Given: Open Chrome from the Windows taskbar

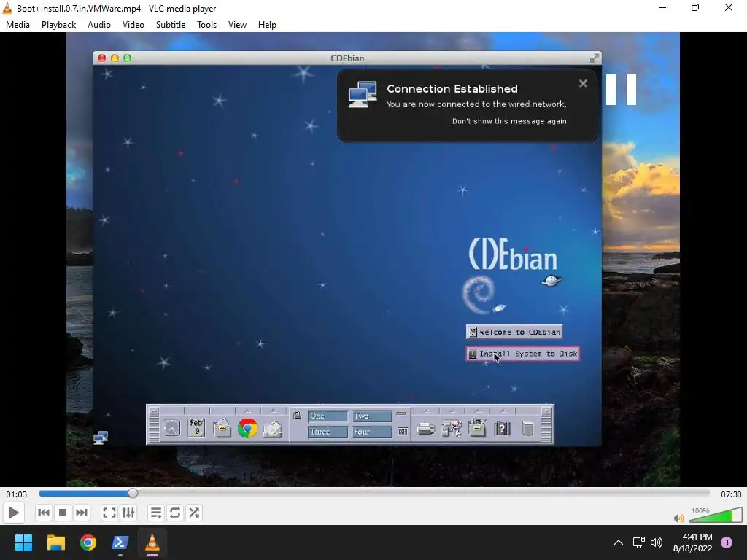Looking at the screenshot, I should pyautogui.click(x=88, y=542).
